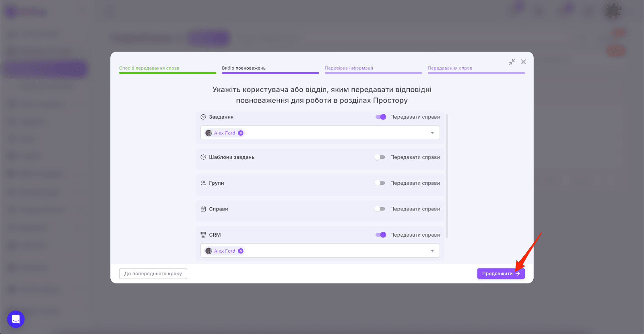Click the Справи calendar icon
Image resolution: width=644 pixels, height=334 pixels.
click(203, 209)
